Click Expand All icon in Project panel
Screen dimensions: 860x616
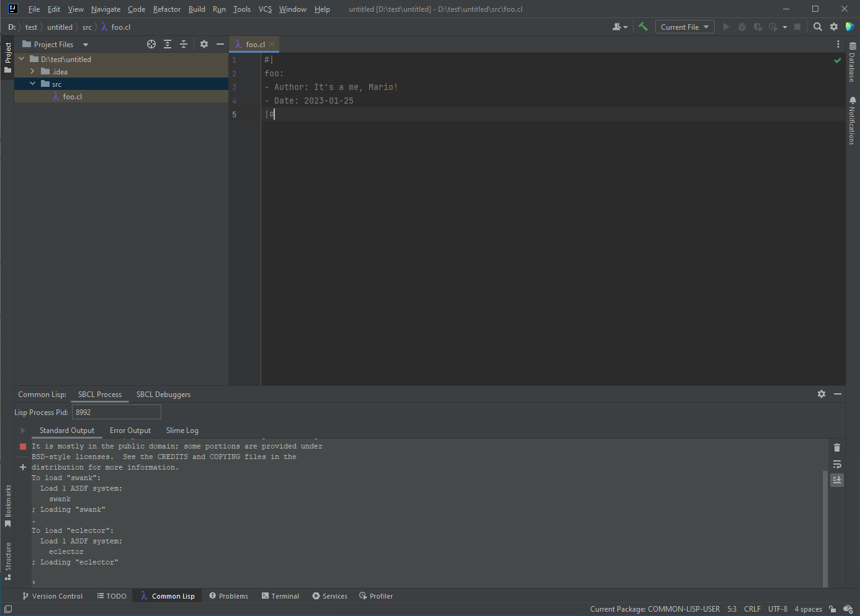pyautogui.click(x=168, y=44)
